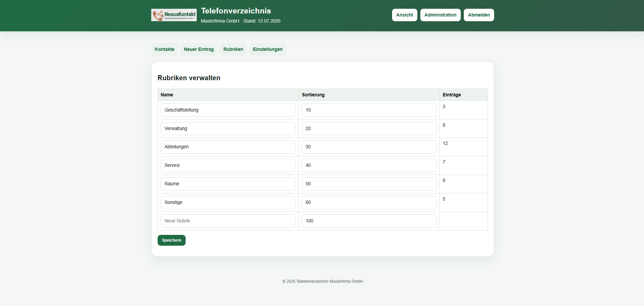Focus the Service name field

pos(228,165)
